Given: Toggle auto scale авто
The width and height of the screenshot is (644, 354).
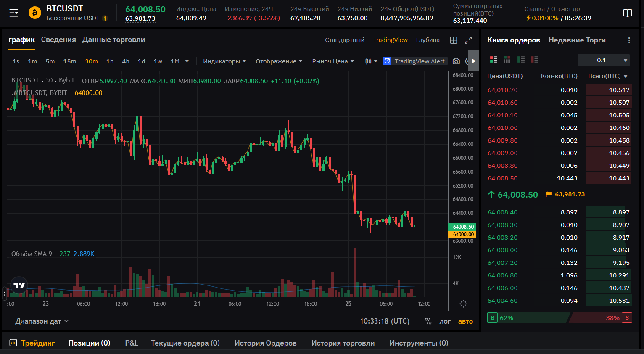Looking at the screenshot, I should coord(465,321).
